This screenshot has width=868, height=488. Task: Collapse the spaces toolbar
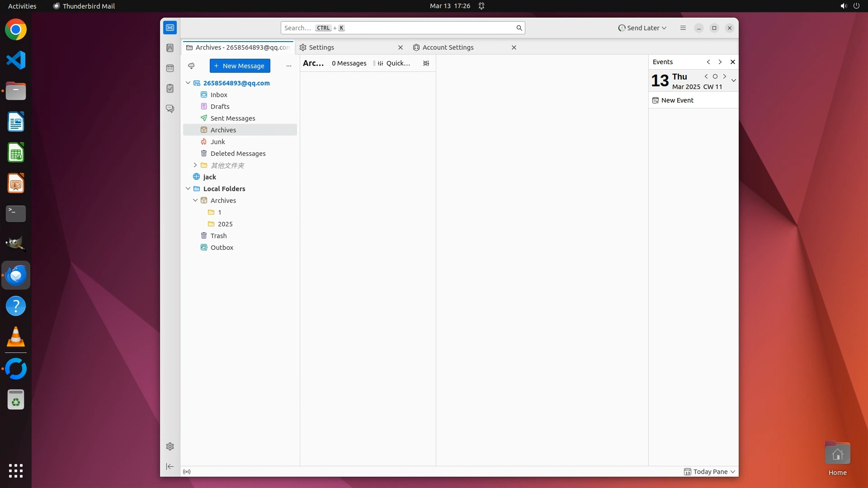[170, 466]
